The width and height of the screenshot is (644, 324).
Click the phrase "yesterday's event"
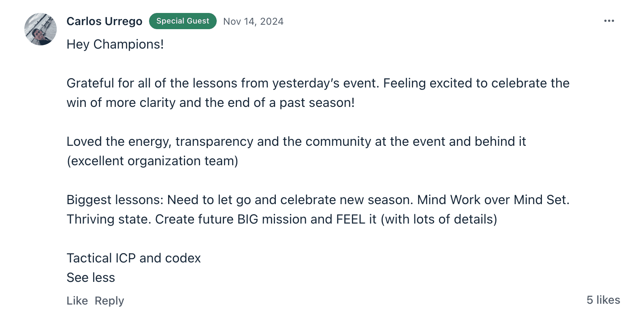tap(326, 83)
